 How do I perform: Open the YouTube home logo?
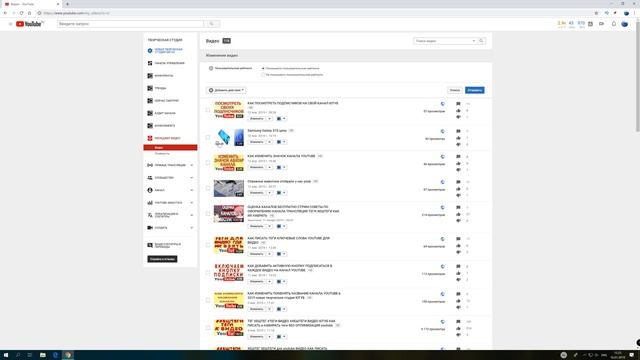[x=29, y=24]
